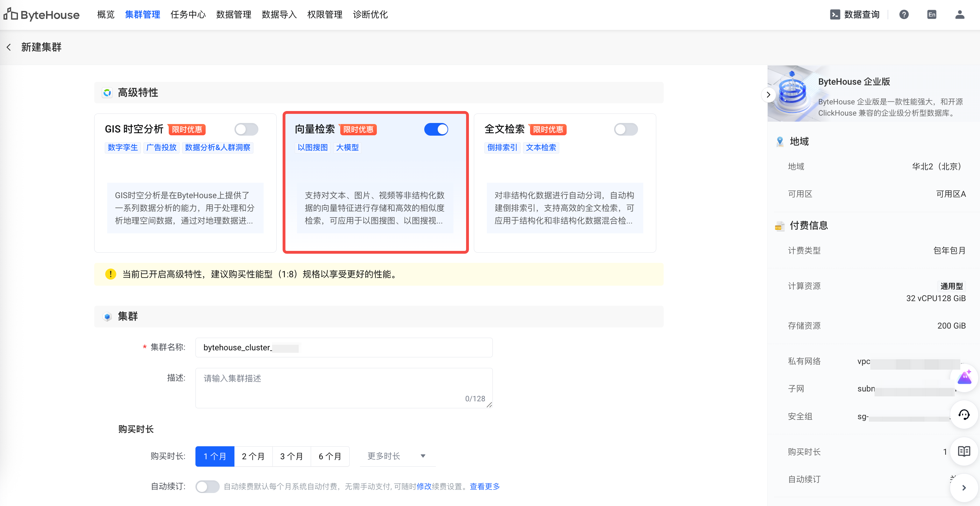Click the 集群名称 input field
Viewport: 980px width, 506px height.
click(344, 348)
